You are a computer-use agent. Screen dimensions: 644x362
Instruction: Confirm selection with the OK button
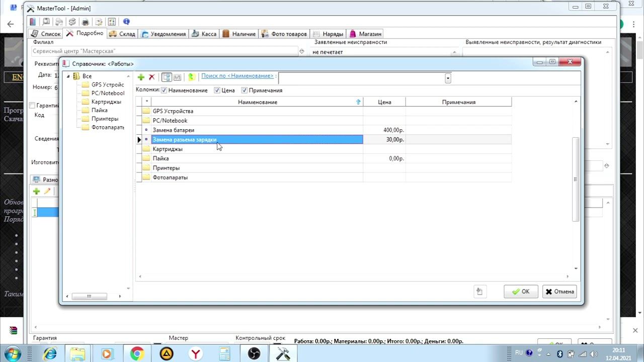521,292
